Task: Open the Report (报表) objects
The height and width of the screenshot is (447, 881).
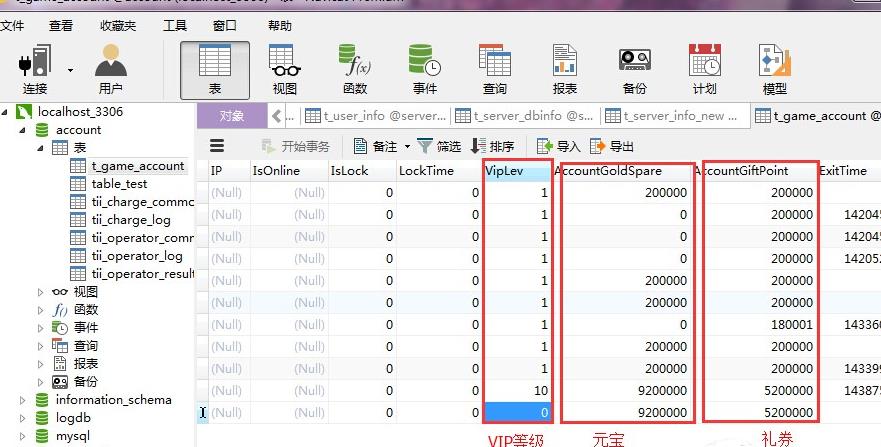Action: 565,70
